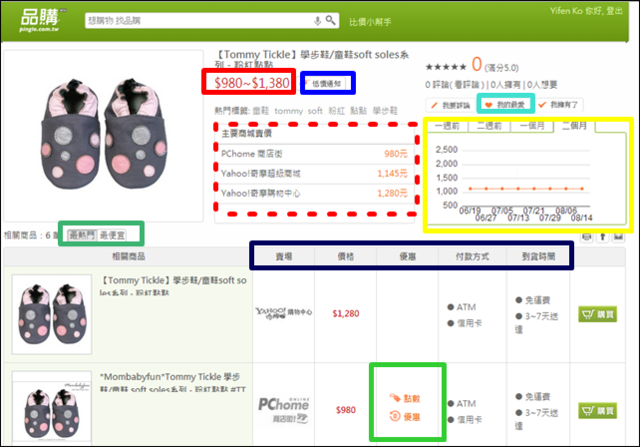640x447 pixels.
Task: Open Yahoo!奇摩超級商城 1,145元 price row
Action: [x=314, y=174]
